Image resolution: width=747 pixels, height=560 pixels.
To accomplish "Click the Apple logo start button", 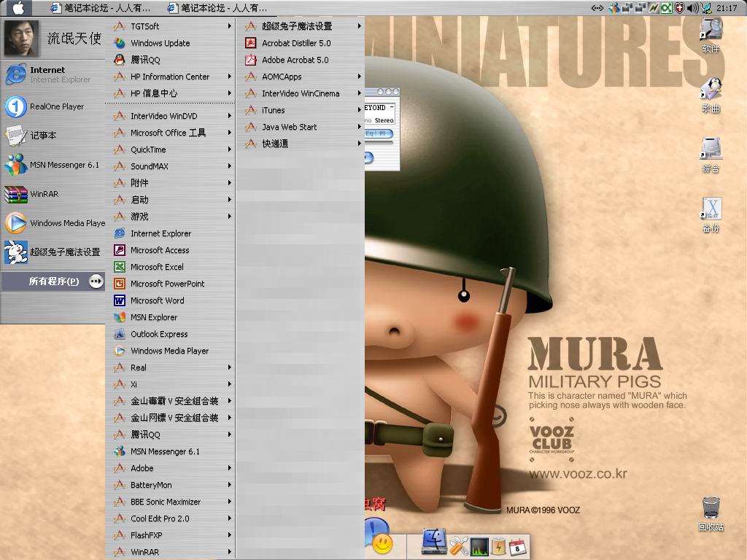I will 18,7.
